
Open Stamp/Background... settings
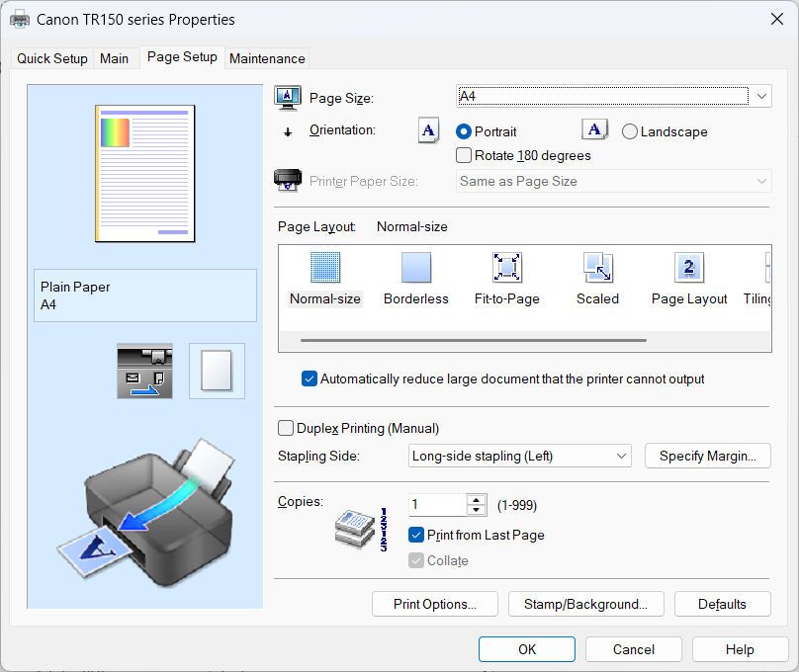coord(586,604)
